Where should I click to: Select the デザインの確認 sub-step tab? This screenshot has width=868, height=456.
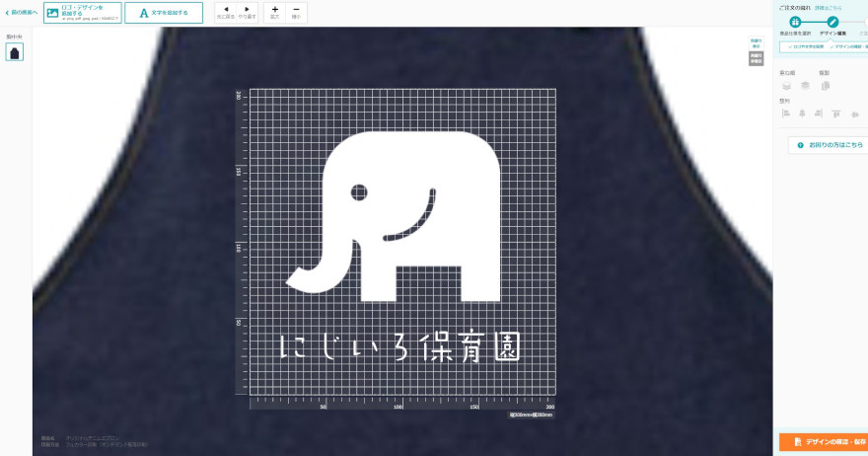(x=848, y=47)
